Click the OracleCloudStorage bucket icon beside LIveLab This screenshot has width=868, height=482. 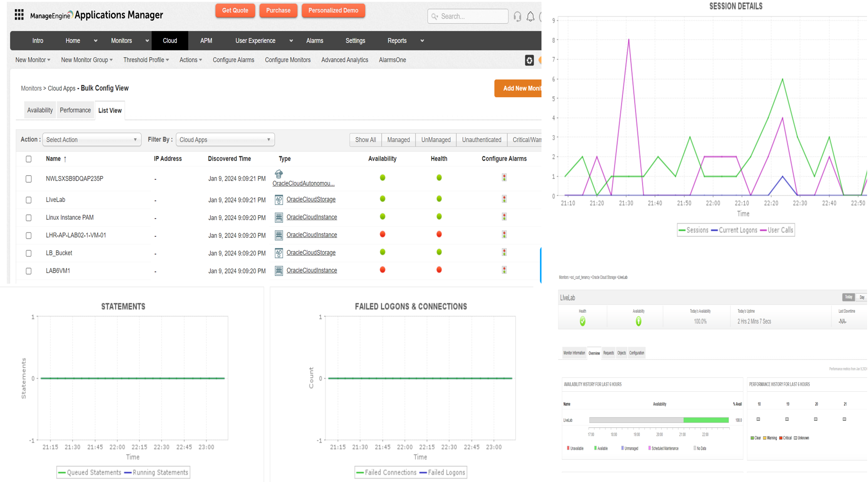278,199
